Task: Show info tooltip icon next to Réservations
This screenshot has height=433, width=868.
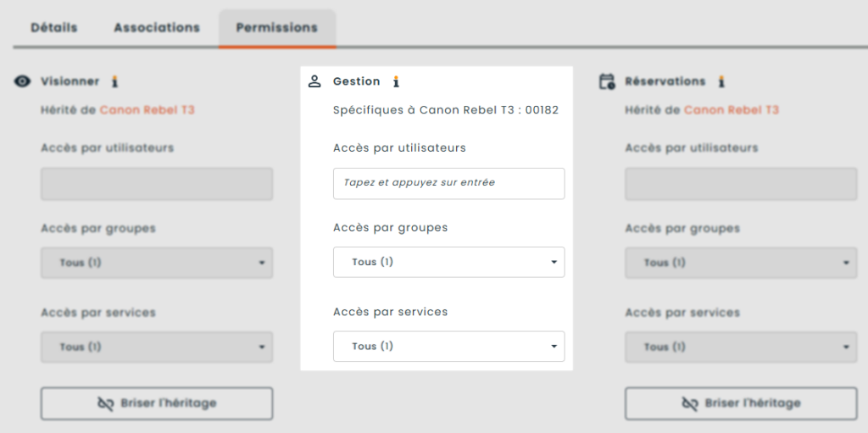Action: (721, 82)
